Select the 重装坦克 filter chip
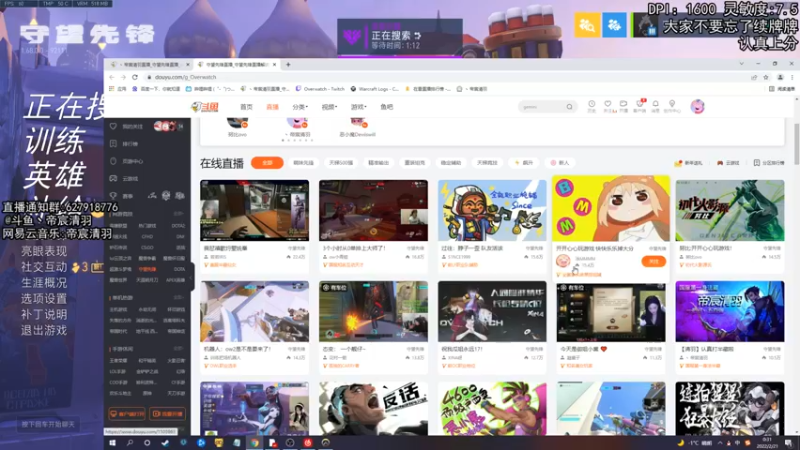The width and height of the screenshot is (800, 450). [414, 163]
